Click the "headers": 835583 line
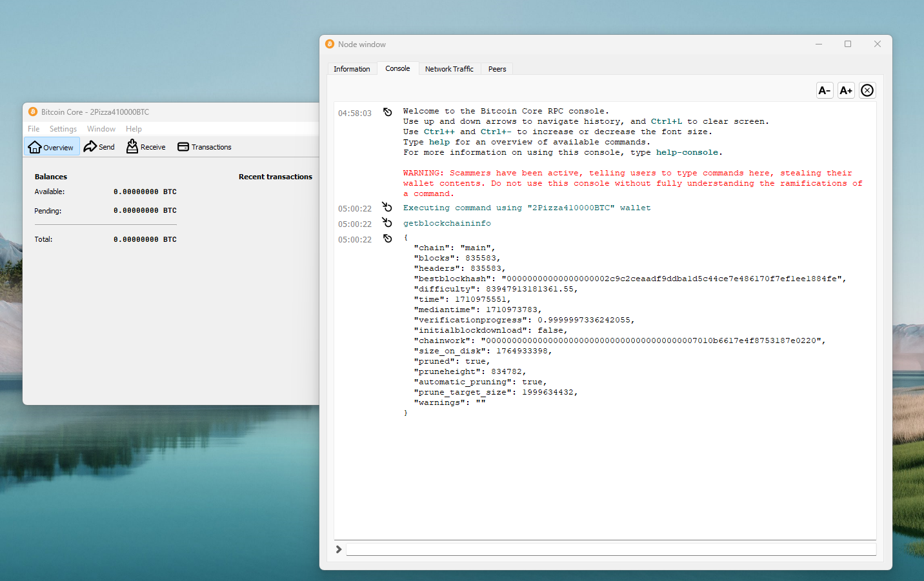This screenshot has height=581, width=924. coord(459,268)
